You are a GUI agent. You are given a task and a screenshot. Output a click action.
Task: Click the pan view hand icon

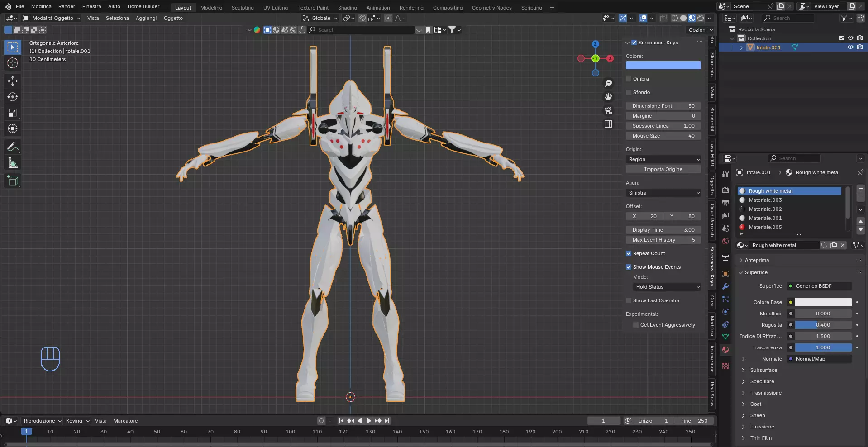(x=608, y=97)
